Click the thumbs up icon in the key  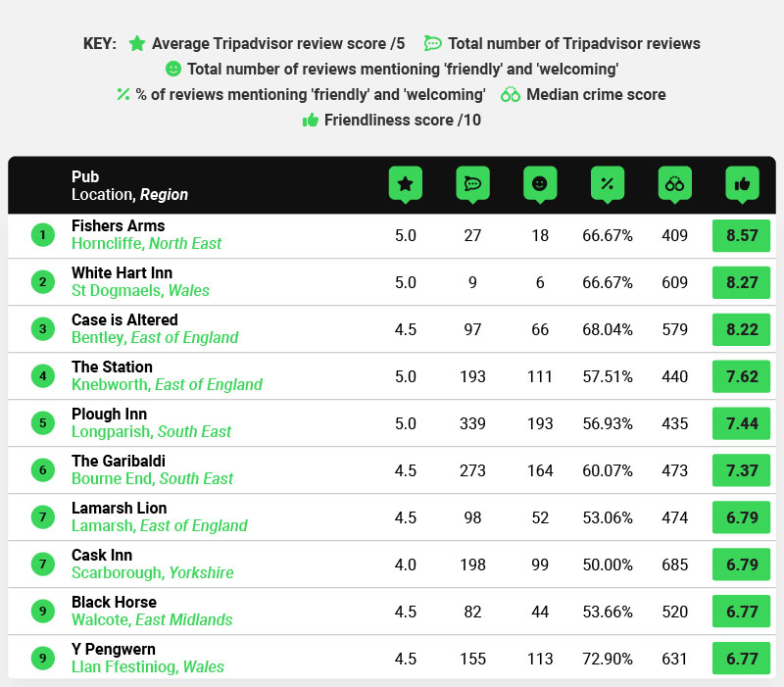click(310, 121)
